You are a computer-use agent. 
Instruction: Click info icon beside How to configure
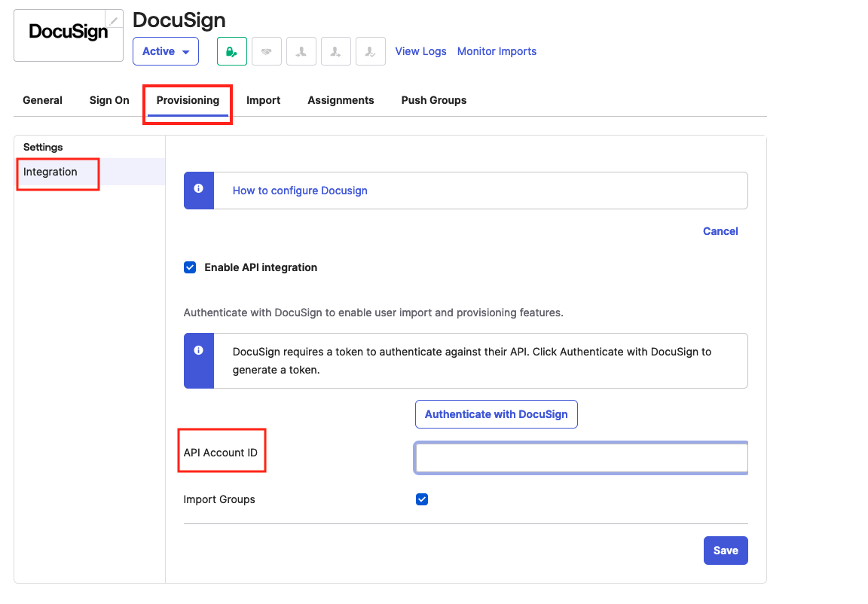point(199,189)
